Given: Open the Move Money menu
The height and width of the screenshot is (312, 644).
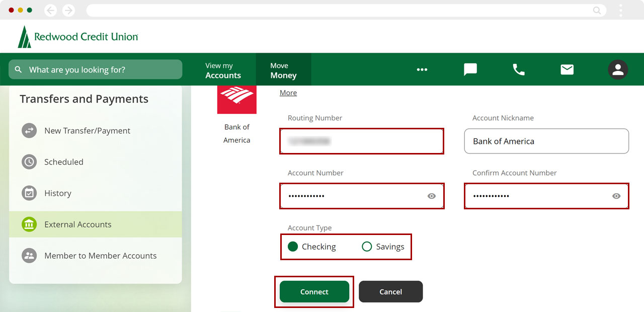Looking at the screenshot, I should (x=283, y=70).
